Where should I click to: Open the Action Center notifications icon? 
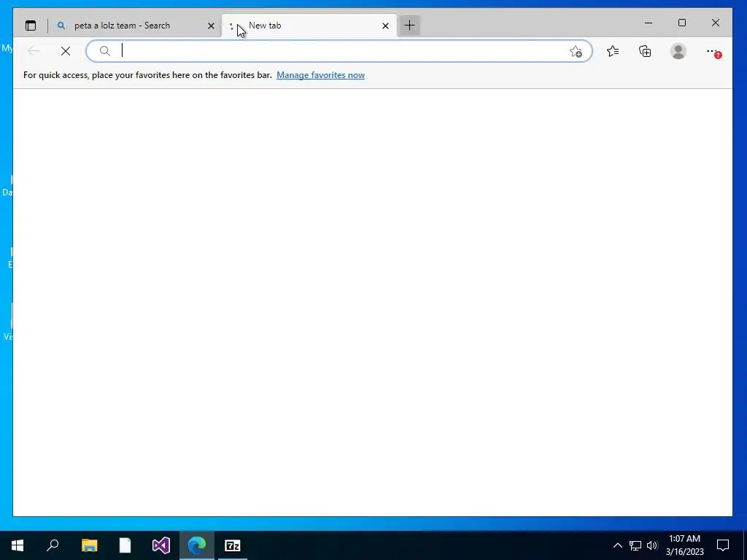(x=723, y=545)
